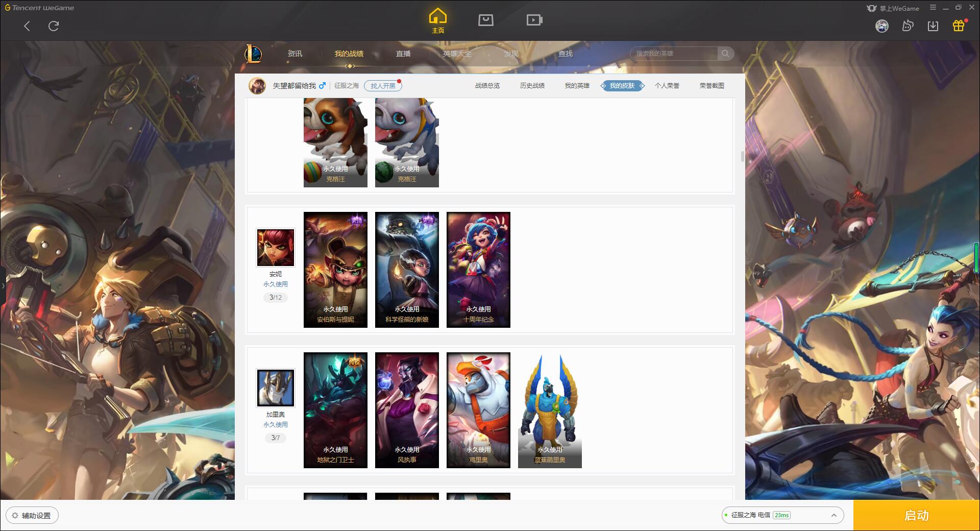Screen dimensions: 980x531
Task: Open the store bag icon
Action: click(x=485, y=20)
